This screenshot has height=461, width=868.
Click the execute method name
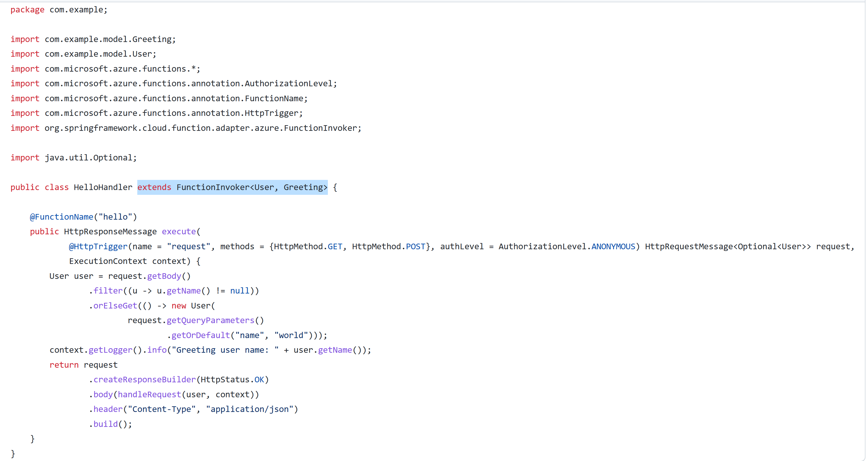coord(178,231)
